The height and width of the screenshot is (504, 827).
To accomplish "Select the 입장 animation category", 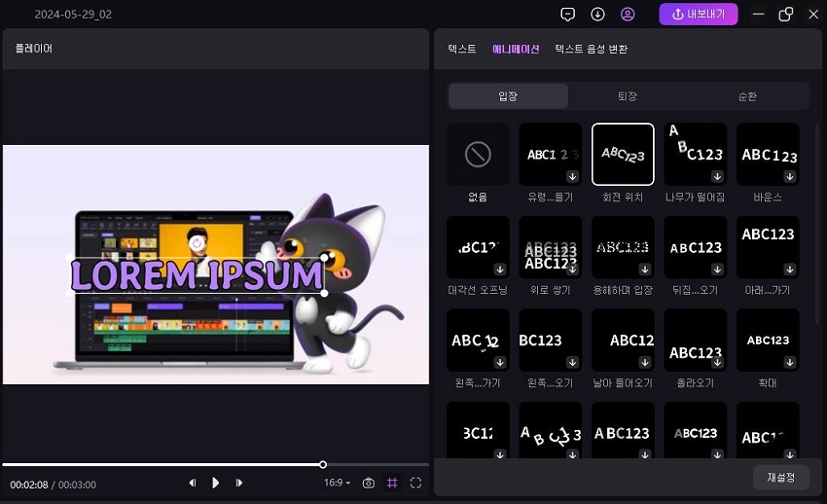I will click(x=508, y=96).
